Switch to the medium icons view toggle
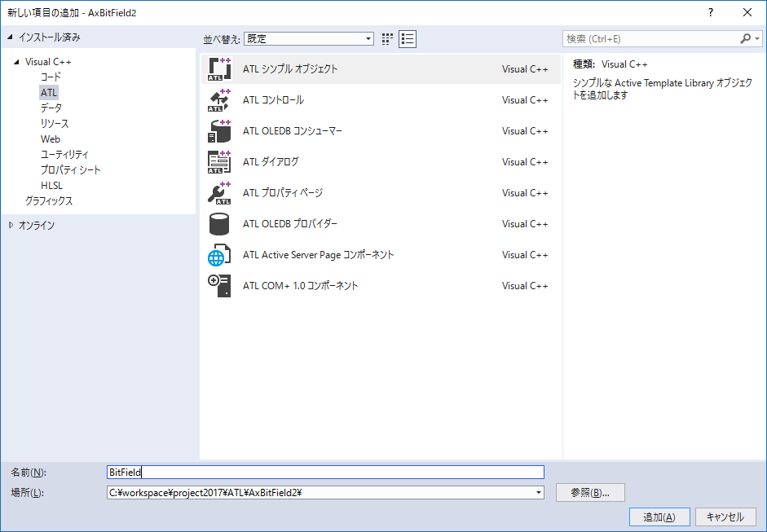Screen dimensions: 767x532 point(386,38)
